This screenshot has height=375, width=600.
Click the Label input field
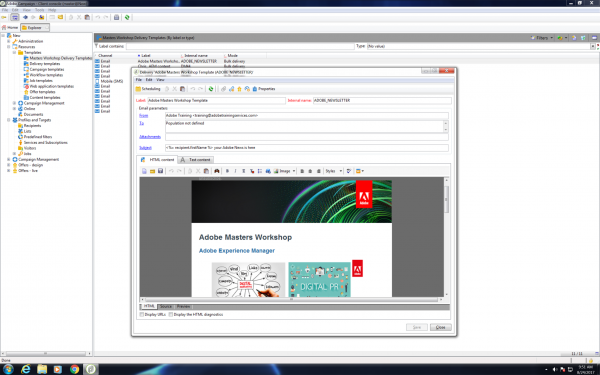(217, 100)
